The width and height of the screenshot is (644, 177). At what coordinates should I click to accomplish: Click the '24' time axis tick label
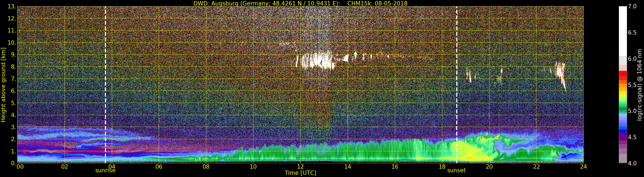point(583,167)
